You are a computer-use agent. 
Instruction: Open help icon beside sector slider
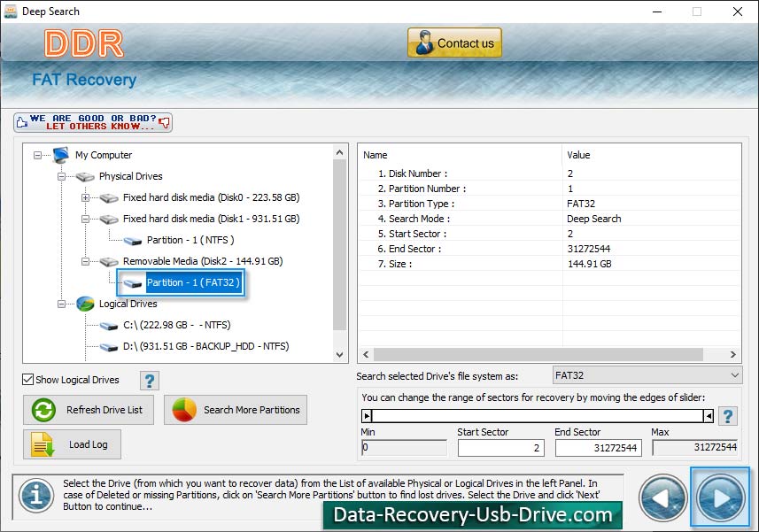(727, 416)
